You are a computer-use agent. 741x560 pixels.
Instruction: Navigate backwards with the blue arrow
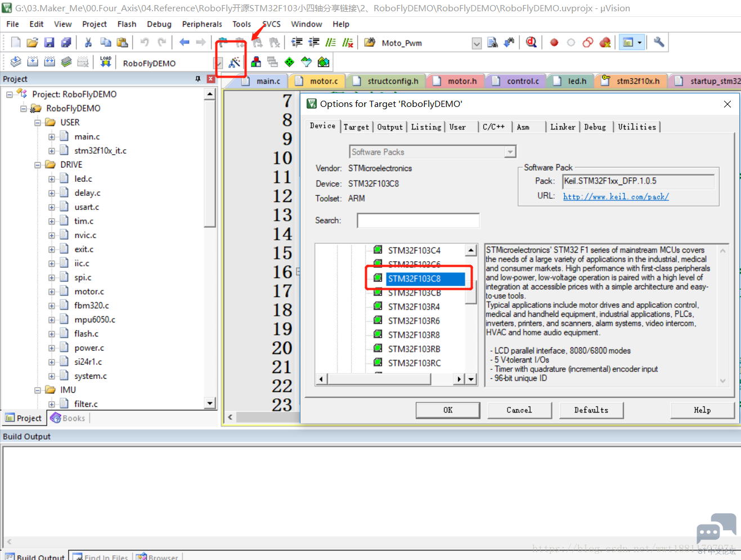184,42
